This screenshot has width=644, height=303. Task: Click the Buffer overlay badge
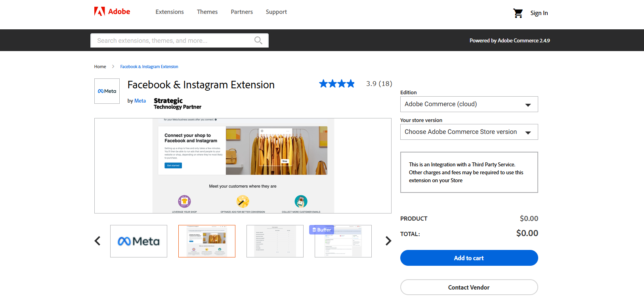coord(321,230)
